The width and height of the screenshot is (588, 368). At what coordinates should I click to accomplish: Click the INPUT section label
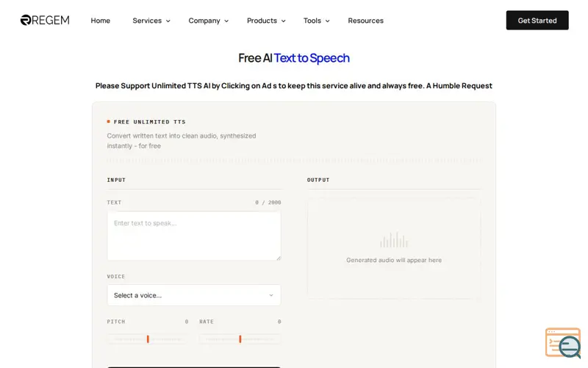point(116,180)
